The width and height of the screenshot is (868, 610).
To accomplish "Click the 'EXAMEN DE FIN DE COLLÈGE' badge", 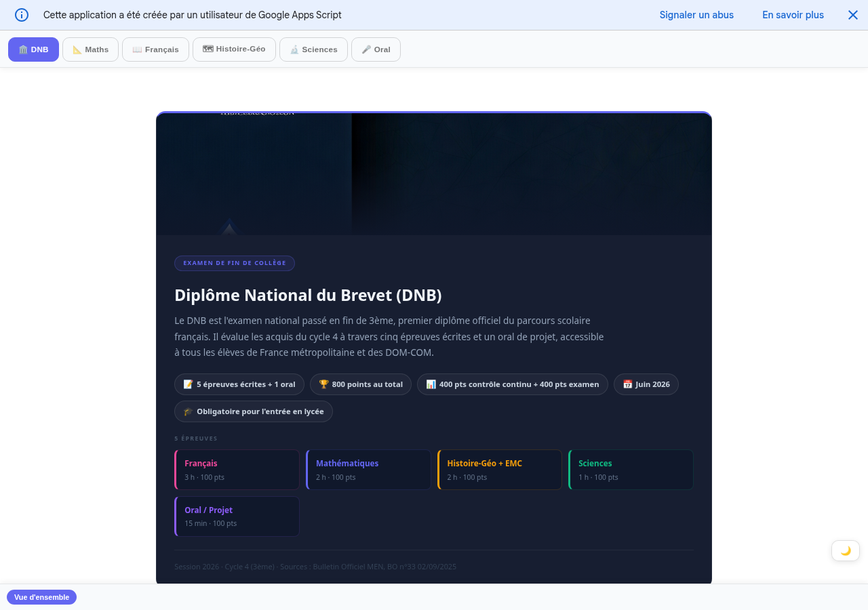I will 235,263.
